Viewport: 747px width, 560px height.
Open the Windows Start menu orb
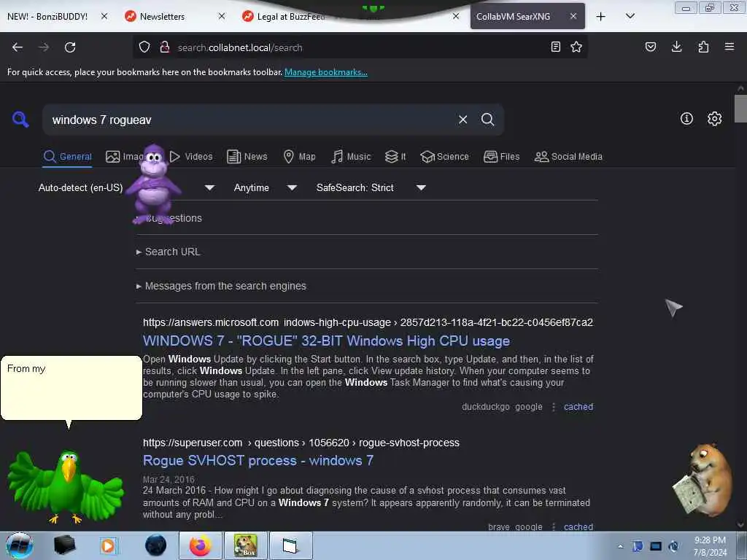(x=20, y=545)
